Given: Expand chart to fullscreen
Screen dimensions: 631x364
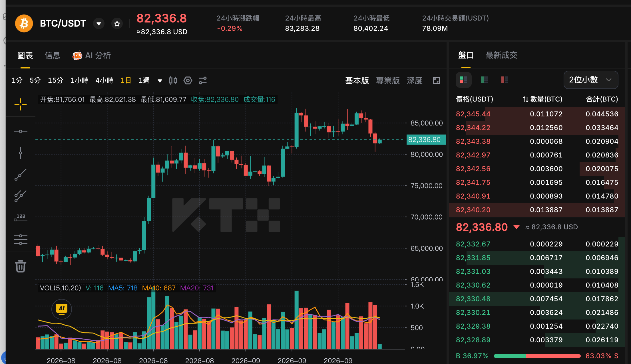Looking at the screenshot, I should (x=436, y=80).
